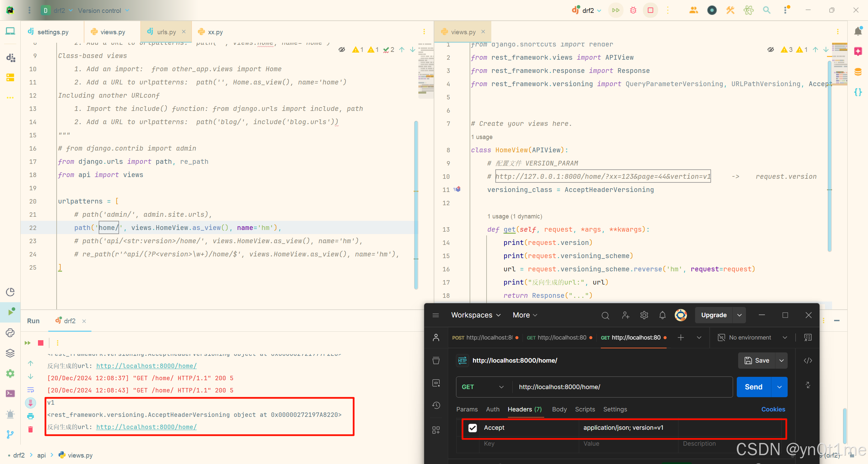Viewport: 868px width, 464px height.
Task: Toggle reader mode eye in views.py editor
Action: click(770, 50)
